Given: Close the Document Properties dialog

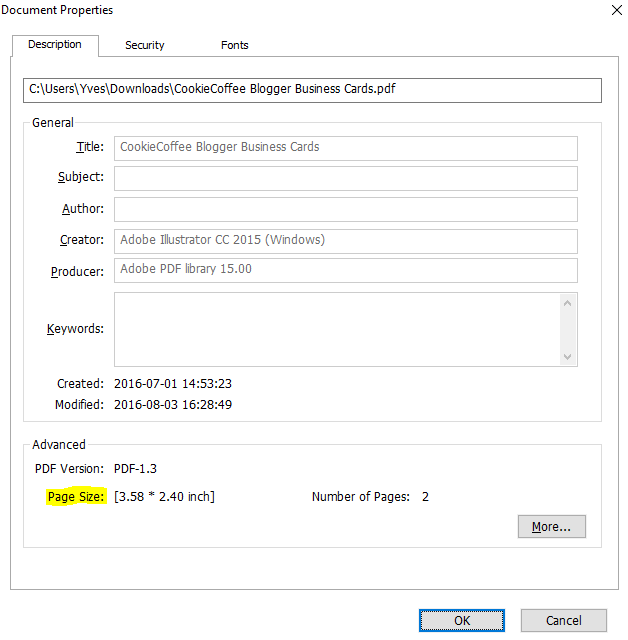Looking at the screenshot, I should [614, 10].
